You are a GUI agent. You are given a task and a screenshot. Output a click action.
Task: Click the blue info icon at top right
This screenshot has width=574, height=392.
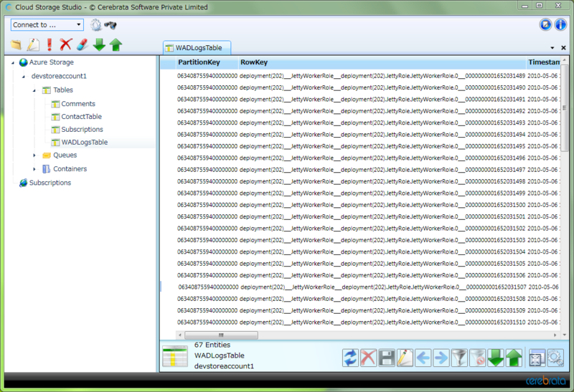(x=560, y=25)
